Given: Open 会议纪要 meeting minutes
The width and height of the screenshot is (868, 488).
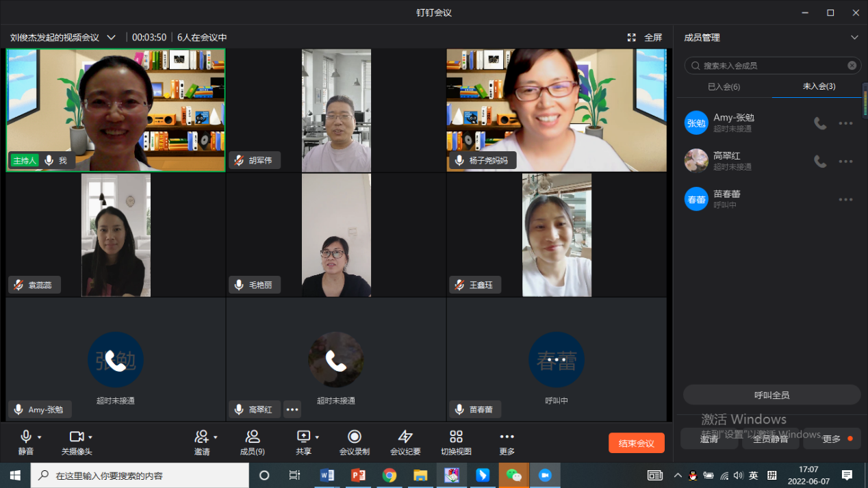Looking at the screenshot, I should [405, 442].
